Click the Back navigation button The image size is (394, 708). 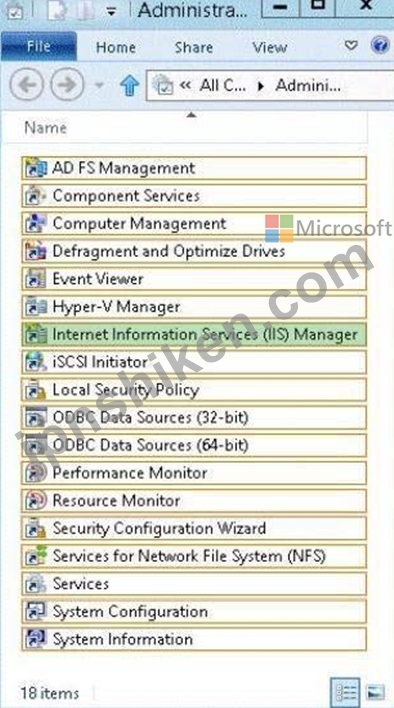pyautogui.click(x=27, y=84)
